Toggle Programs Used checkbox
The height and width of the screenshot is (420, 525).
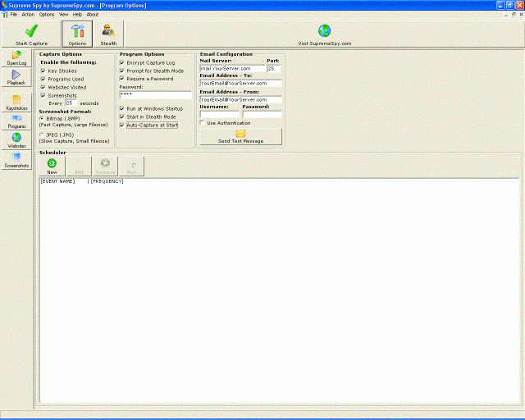pos(43,79)
